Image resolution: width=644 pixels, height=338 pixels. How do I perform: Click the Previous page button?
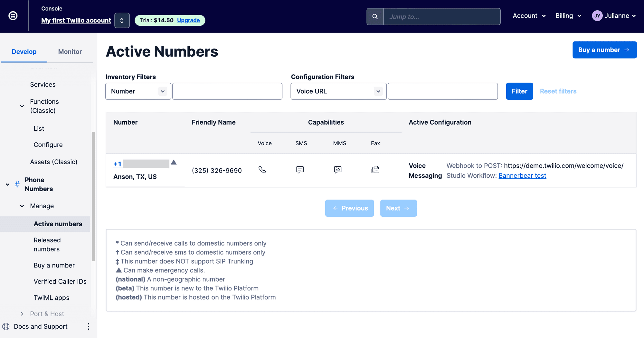coord(349,208)
